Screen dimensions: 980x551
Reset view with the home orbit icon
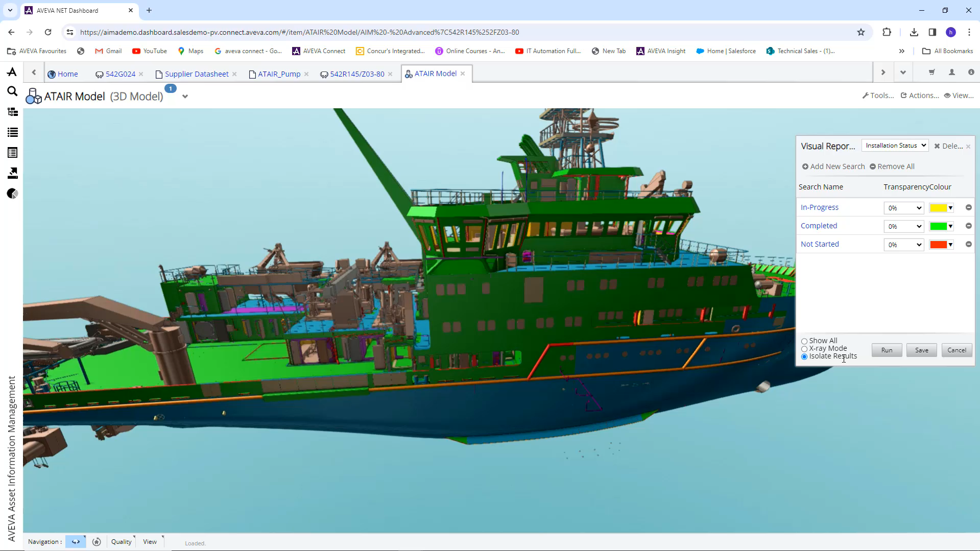[x=97, y=542]
